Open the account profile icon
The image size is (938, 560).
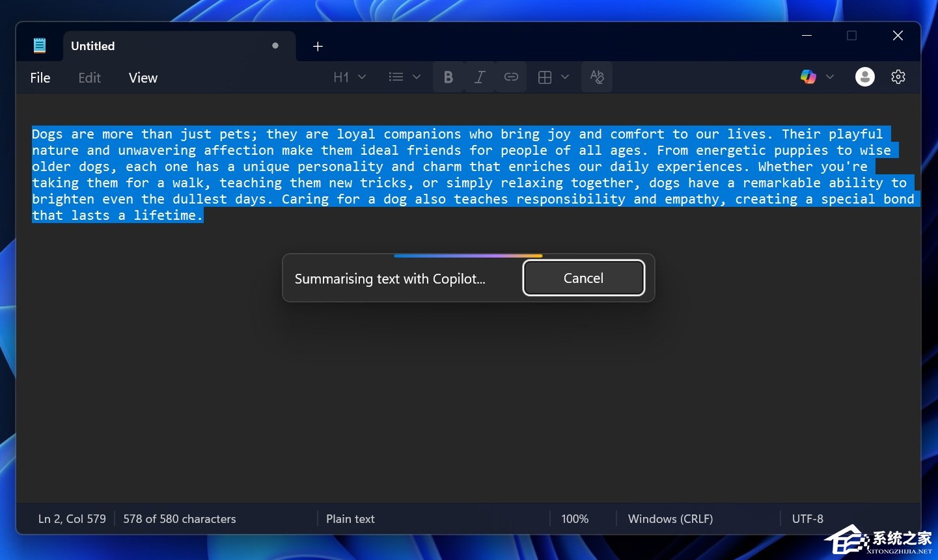pyautogui.click(x=864, y=77)
